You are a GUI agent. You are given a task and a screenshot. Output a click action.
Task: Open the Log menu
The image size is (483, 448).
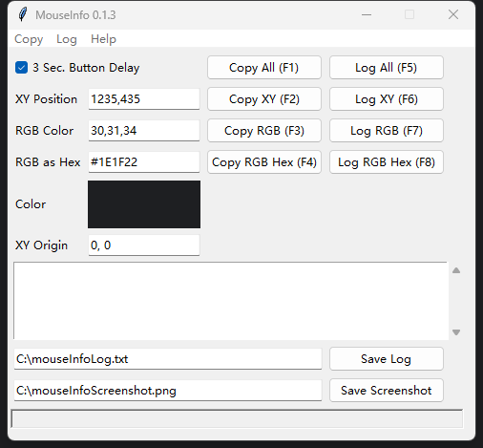pyautogui.click(x=67, y=39)
